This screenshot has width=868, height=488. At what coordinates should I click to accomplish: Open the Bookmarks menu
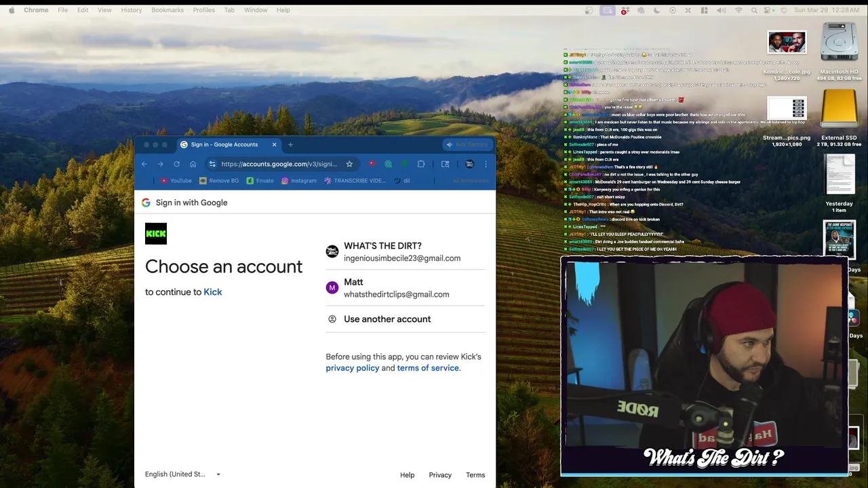coord(167,10)
